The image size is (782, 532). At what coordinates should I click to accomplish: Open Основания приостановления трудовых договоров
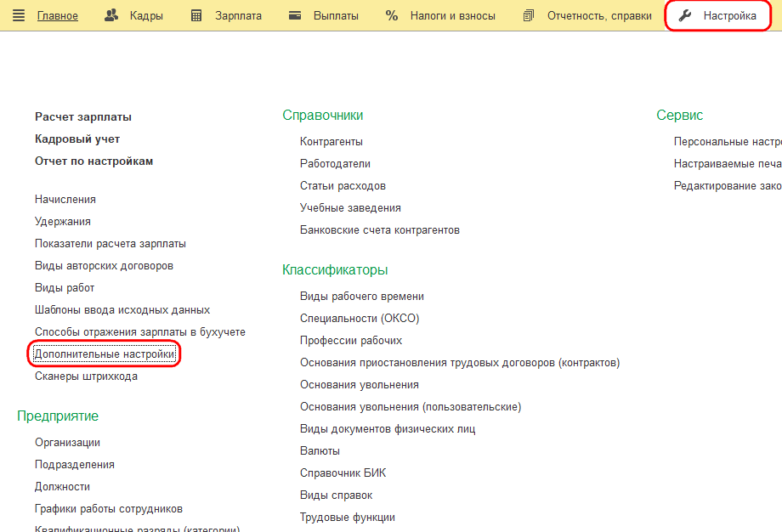click(460, 363)
